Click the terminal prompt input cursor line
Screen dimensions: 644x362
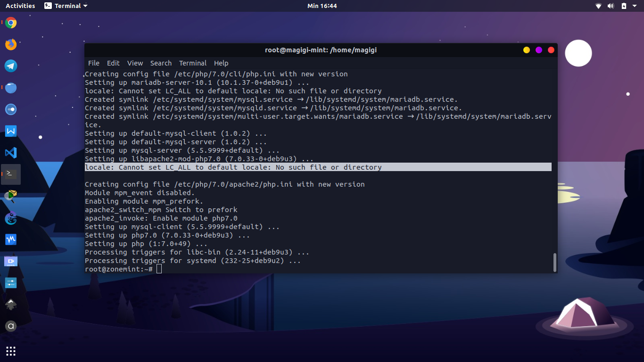(159, 269)
